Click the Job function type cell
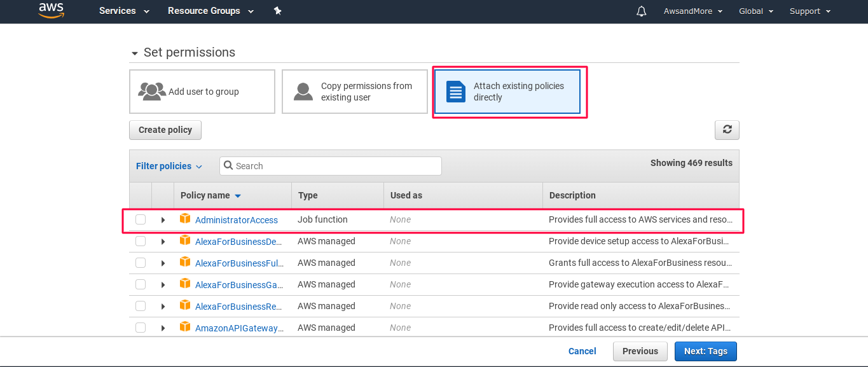This screenshot has width=868, height=367. click(322, 219)
